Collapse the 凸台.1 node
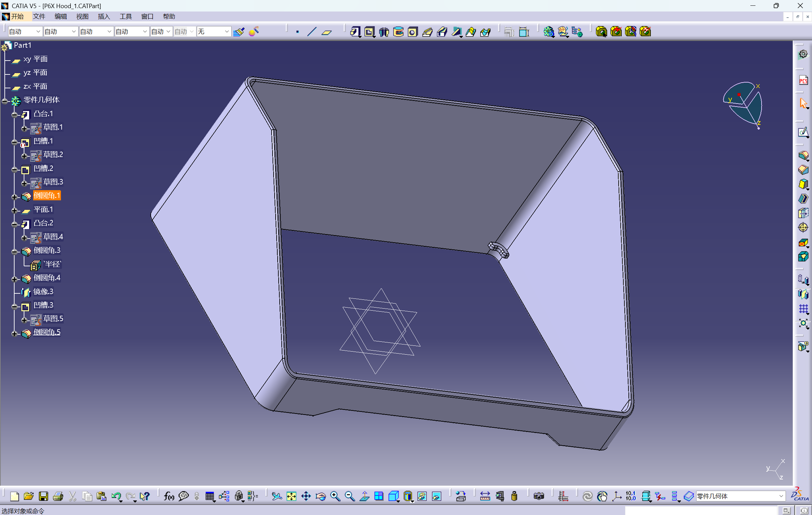812x515 pixels. click(14, 114)
